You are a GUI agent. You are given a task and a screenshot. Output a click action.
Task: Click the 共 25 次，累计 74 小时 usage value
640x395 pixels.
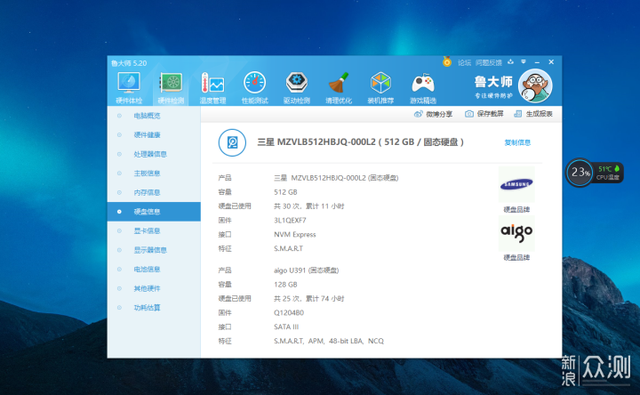(x=309, y=299)
